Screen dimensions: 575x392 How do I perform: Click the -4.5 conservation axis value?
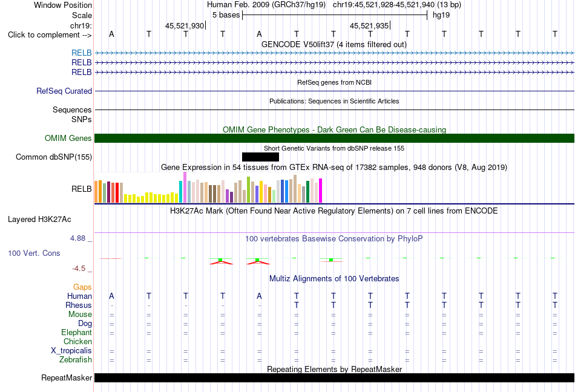click(79, 269)
